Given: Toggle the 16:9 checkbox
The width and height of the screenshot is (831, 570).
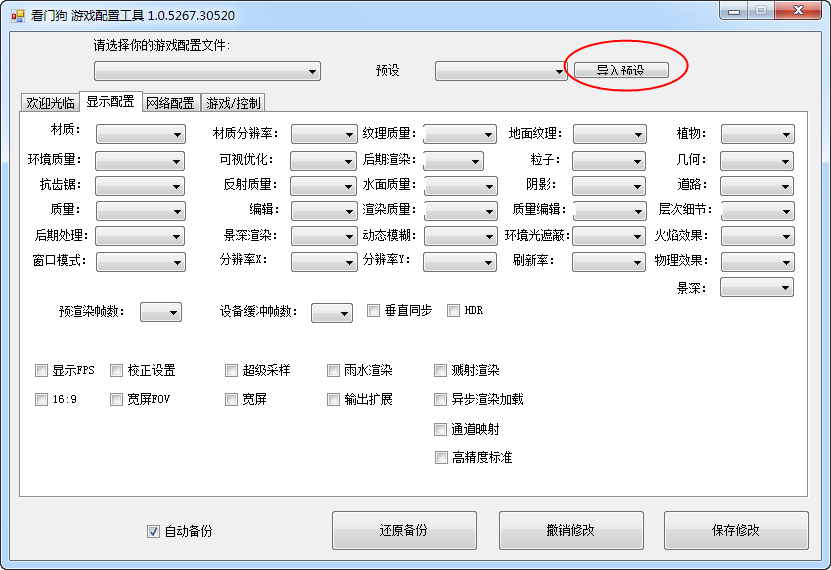Looking at the screenshot, I should (x=41, y=399).
